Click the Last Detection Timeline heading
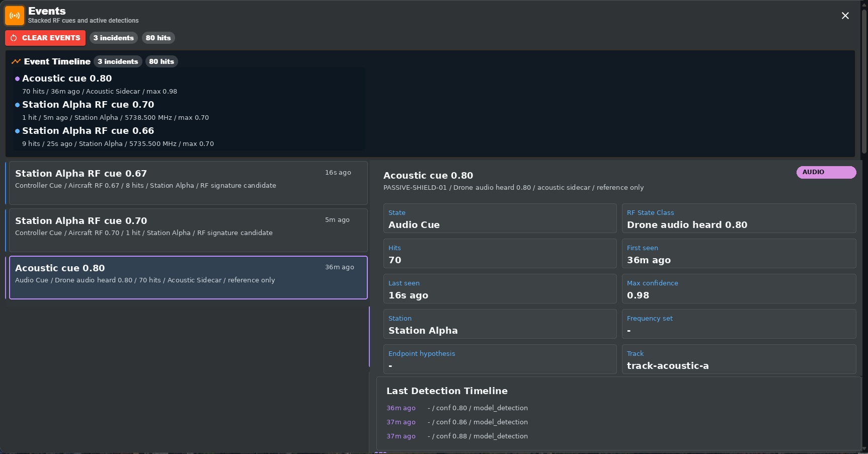868x454 pixels. [x=447, y=391]
